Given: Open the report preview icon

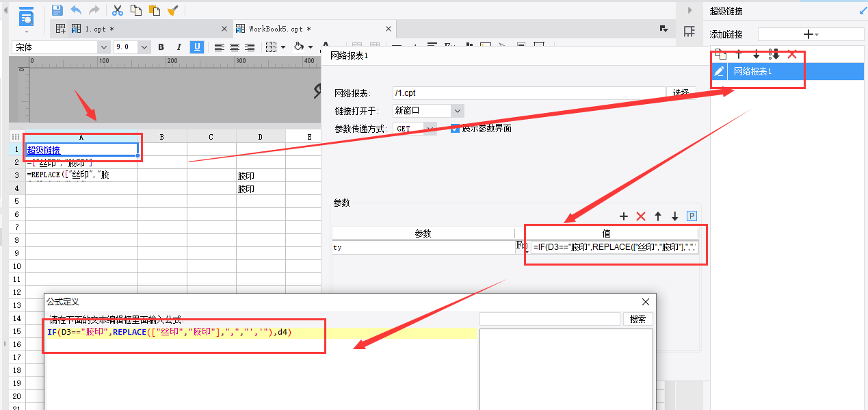Looking at the screenshot, I should [x=26, y=17].
